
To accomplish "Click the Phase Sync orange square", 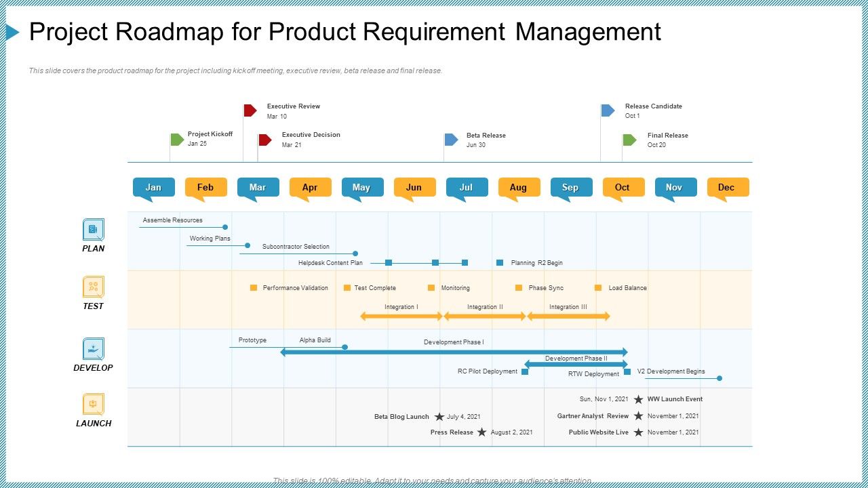I will 519,288.
